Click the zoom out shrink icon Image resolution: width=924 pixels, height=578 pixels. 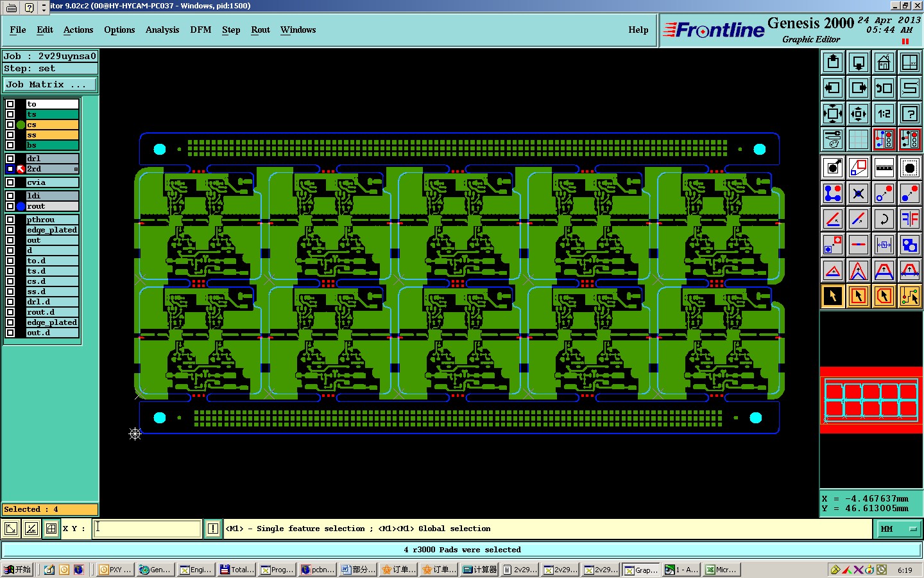coord(859,114)
